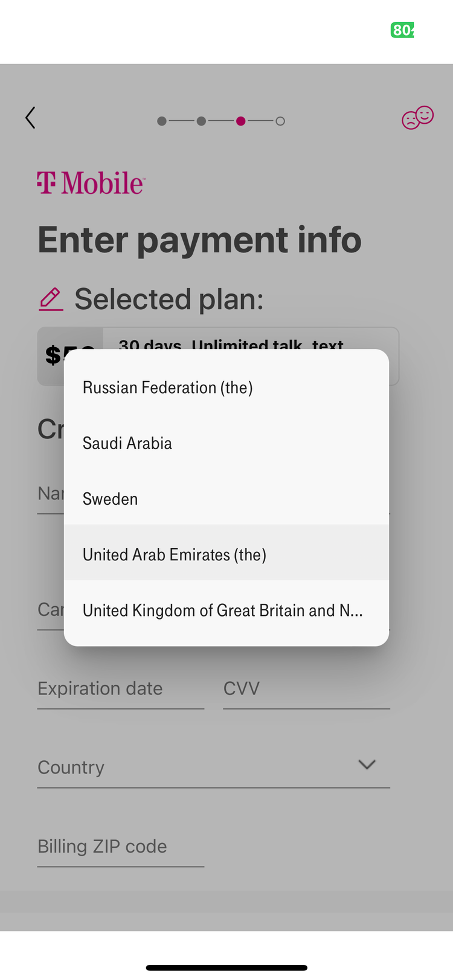
Task: Open the feedback smiley faces icon
Action: click(x=418, y=118)
